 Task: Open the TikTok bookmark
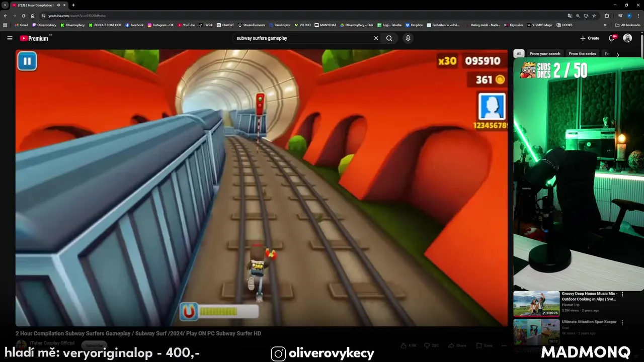pyautogui.click(x=206, y=25)
